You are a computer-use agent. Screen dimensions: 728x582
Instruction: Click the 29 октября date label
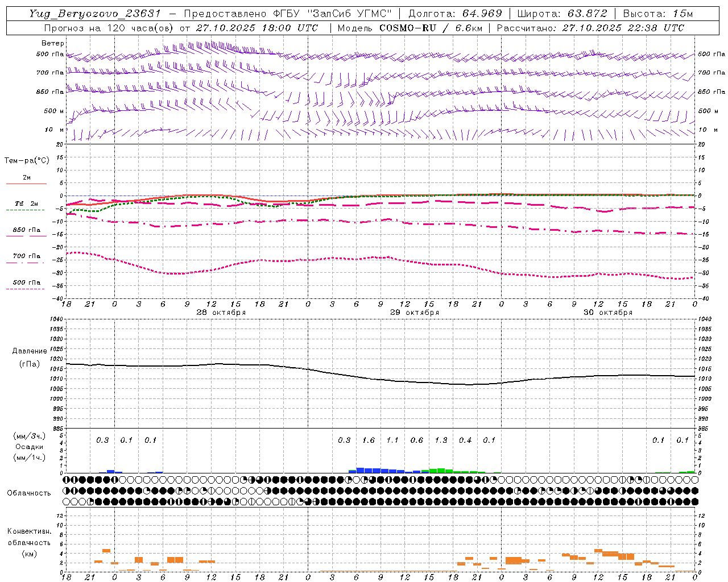click(415, 313)
